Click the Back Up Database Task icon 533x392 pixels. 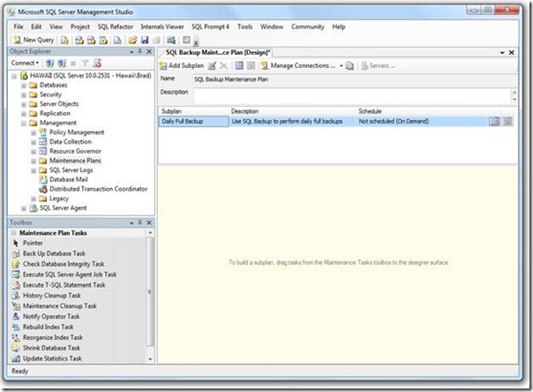[16, 253]
